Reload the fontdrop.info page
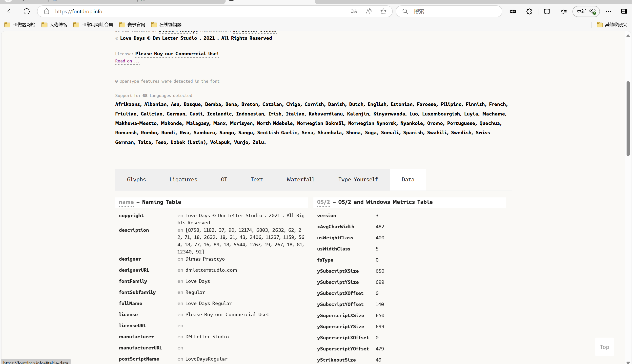 26,11
